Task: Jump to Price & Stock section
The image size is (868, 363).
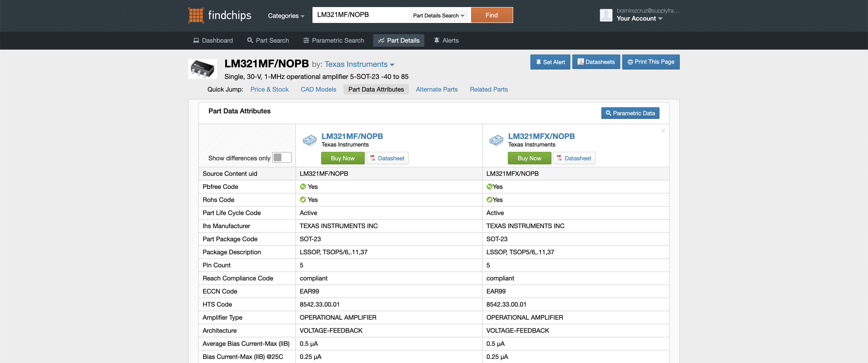Action: pos(270,89)
